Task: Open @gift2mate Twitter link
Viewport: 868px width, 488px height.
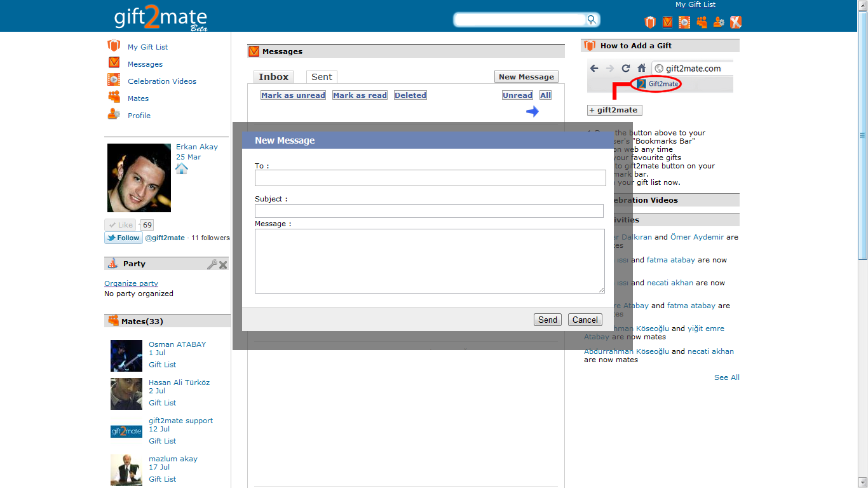Action: tap(165, 238)
